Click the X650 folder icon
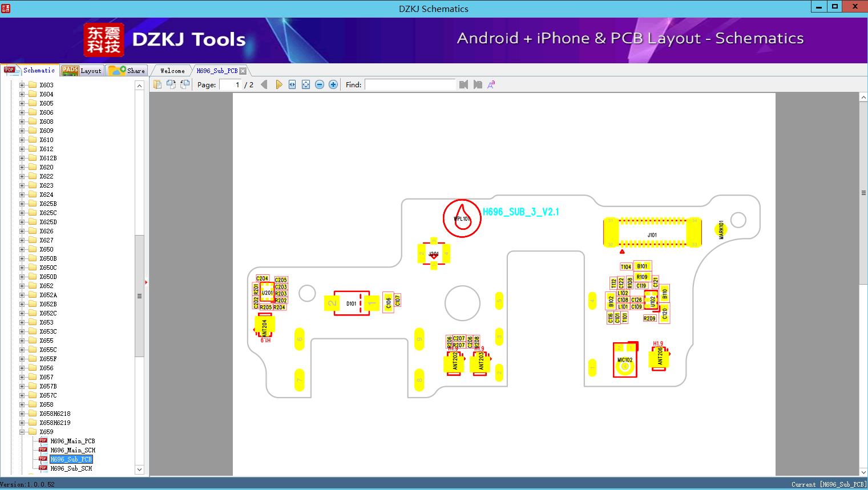Image resolution: width=868 pixels, height=490 pixels. click(33, 249)
